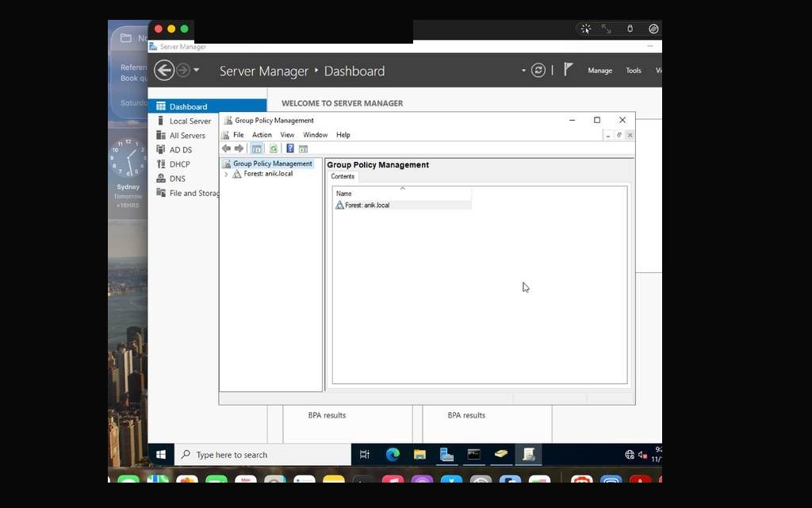Open the Manage menu in Server Manager
This screenshot has height=508, width=812.
pyautogui.click(x=599, y=71)
